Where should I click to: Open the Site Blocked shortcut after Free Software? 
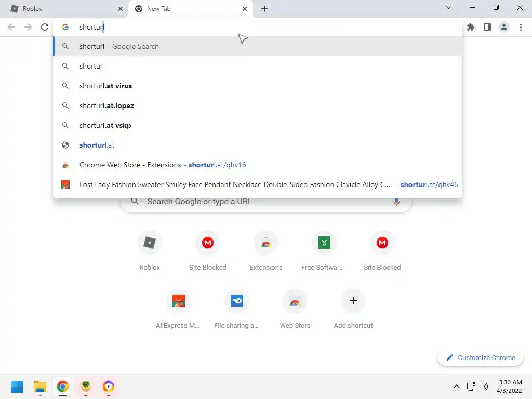tap(382, 251)
